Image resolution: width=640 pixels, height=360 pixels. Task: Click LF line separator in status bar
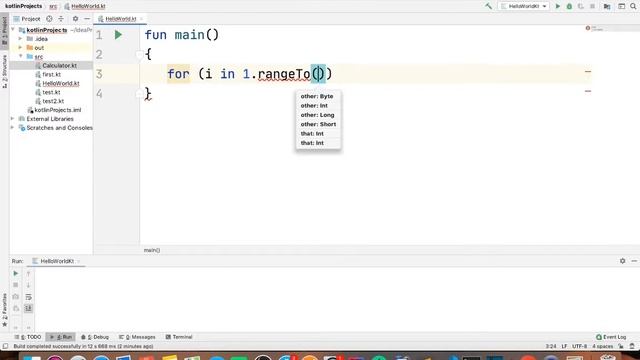point(564,347)
